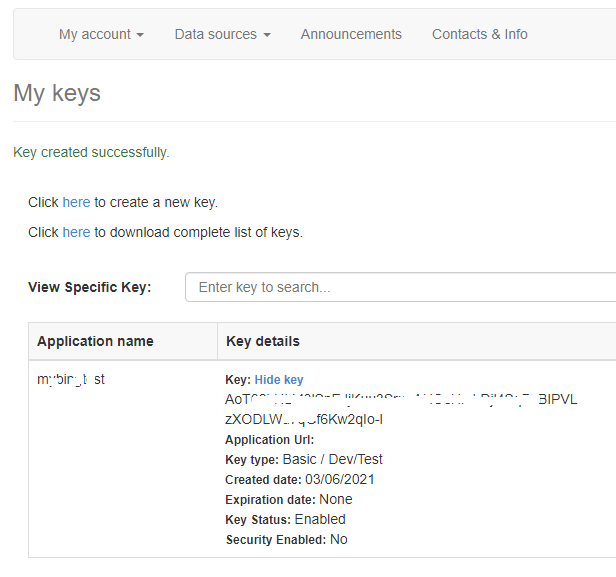Go to the Announcements page

pyautogui.click(x=351, y=34)
